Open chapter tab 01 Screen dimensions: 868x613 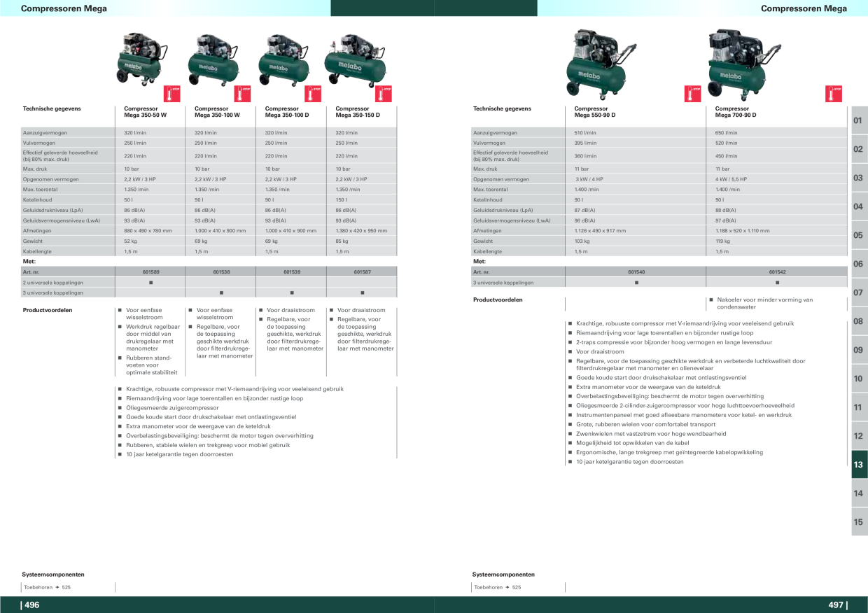[x=859, y=120]
